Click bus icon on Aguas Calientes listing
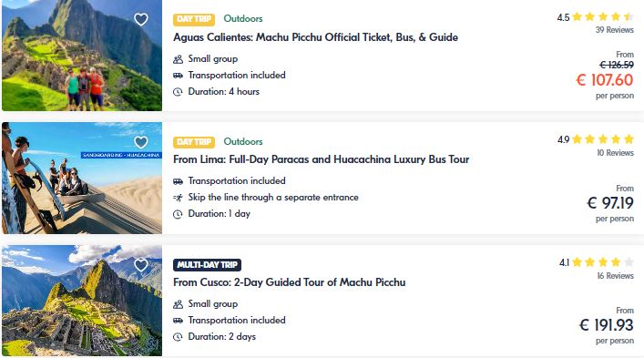644x358 pixels. pos(178,76)
